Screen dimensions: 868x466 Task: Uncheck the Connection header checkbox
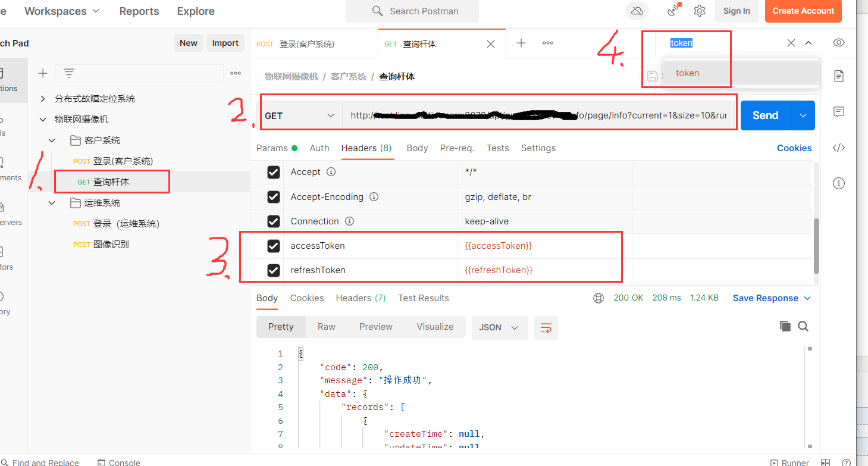coord(274,221)
